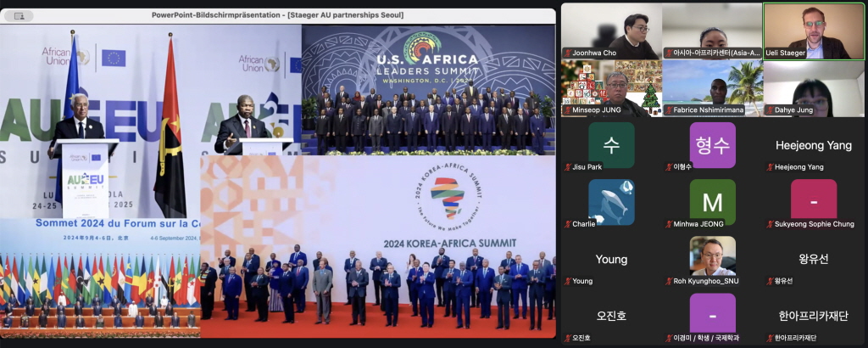The width and height of the screenshot is (868, 348).
Task: Click the muted mic icon next to Dahye Jung
Action: pyautogui.click(x=769, y=110)
